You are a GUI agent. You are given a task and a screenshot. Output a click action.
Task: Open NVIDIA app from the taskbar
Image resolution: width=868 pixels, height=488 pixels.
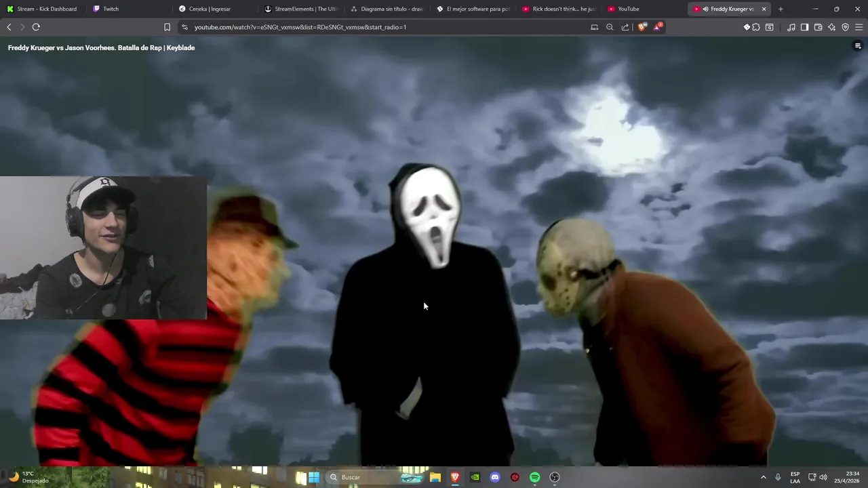[475, 477]
